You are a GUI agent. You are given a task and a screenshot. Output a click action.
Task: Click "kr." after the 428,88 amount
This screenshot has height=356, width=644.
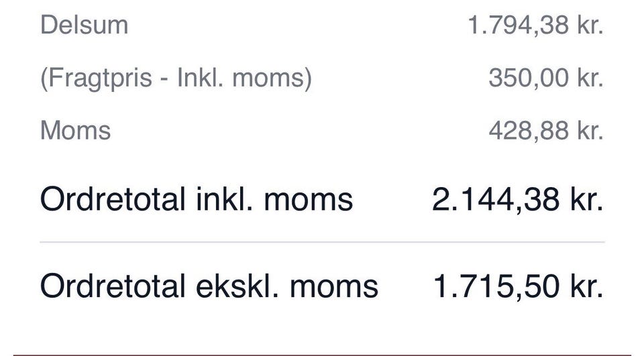coord(589,130)
